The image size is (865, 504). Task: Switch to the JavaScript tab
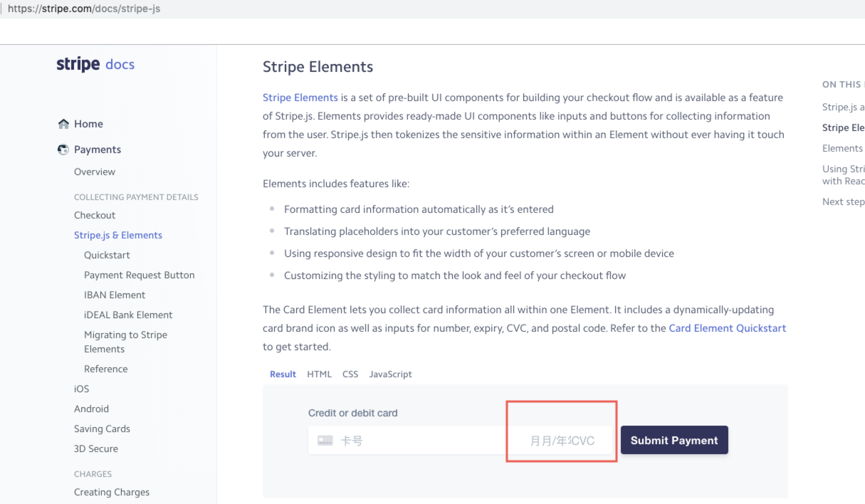tap(390, 374)
